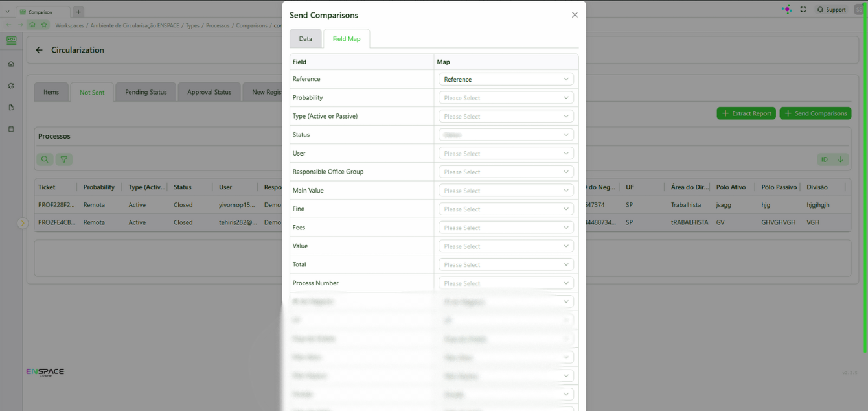The width and height of the screenshot is (868, 411).
Task: Click the back arrow beside Circularization
Action: tap(39, 50)
